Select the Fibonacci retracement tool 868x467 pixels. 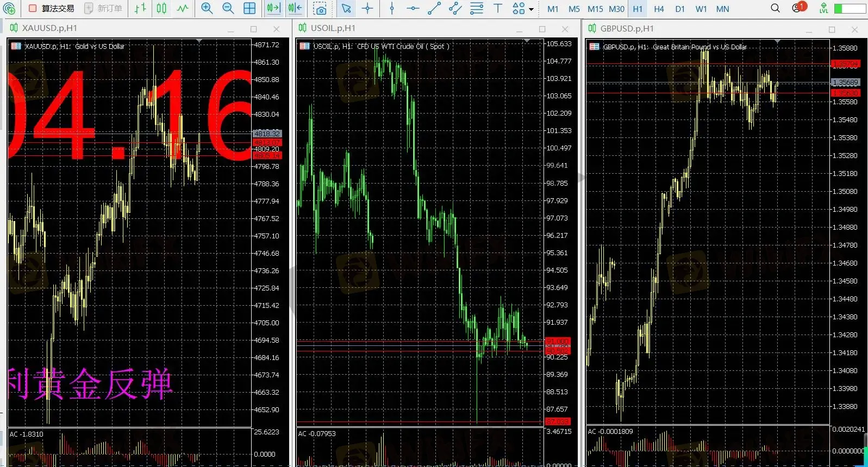pos(477,8)
